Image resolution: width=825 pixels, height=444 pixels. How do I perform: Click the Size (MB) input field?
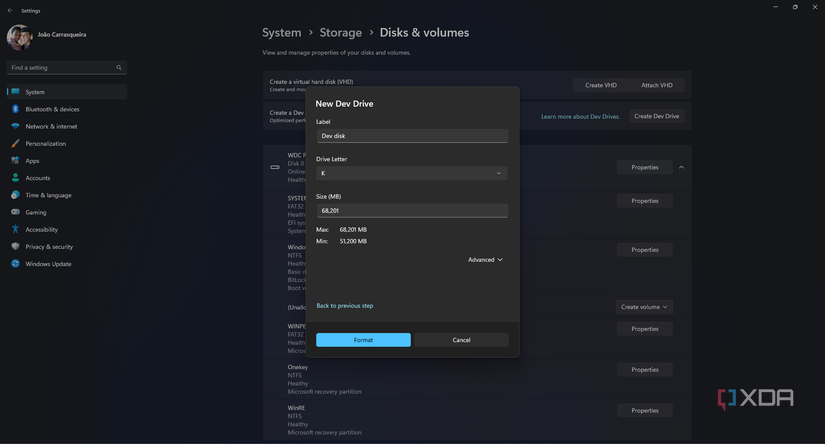pyautogui.click(x=412, y=211)
